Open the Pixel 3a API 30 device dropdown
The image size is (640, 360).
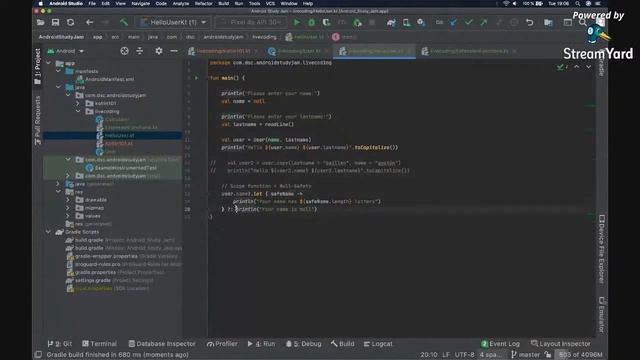[x=250, y=22]
